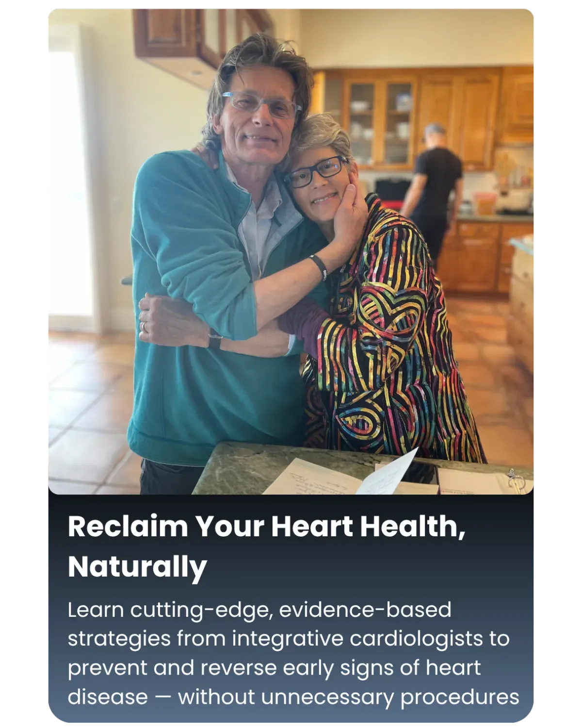Select the word "Naturally" in the title
This screenshot has height=728, width=582.
point(138,567)
